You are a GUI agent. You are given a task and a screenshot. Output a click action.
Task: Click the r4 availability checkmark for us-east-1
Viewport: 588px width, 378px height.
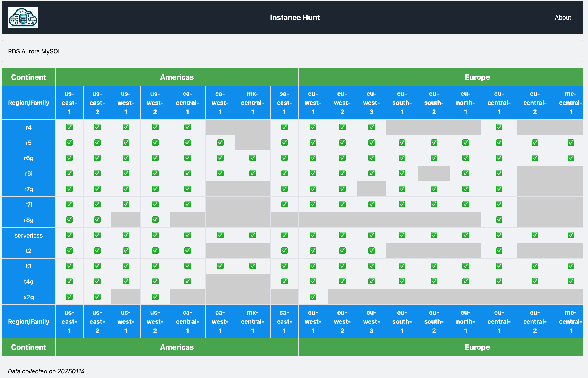69,127
